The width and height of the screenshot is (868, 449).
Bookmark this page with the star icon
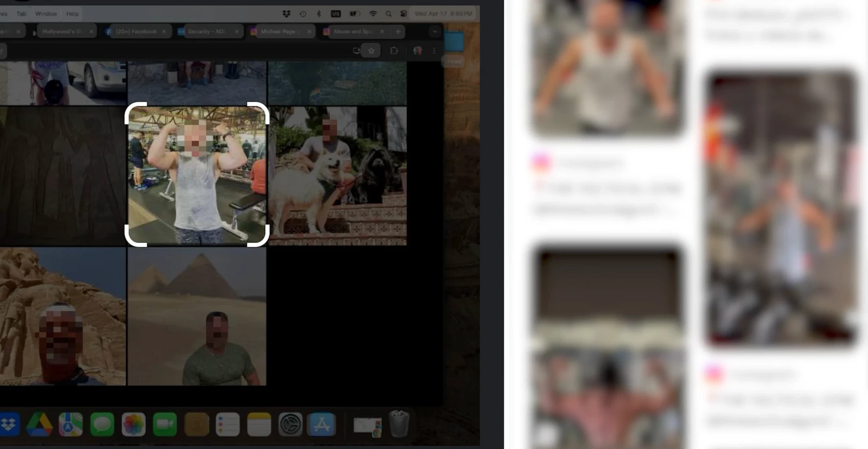[371, 50]
